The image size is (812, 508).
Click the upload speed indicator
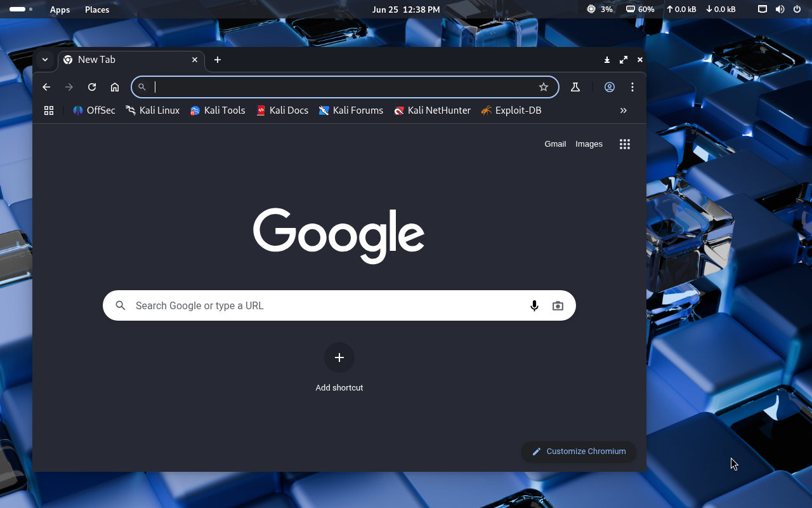click(681, 10)
